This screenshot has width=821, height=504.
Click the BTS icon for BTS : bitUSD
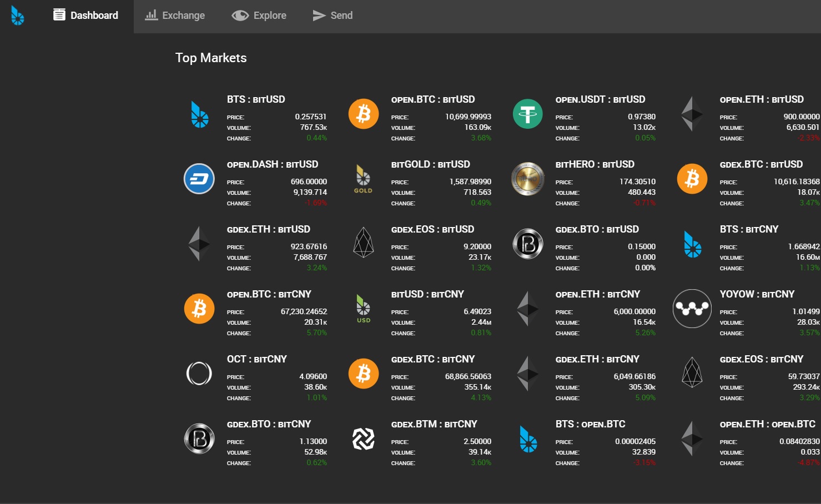coord(199,114)
